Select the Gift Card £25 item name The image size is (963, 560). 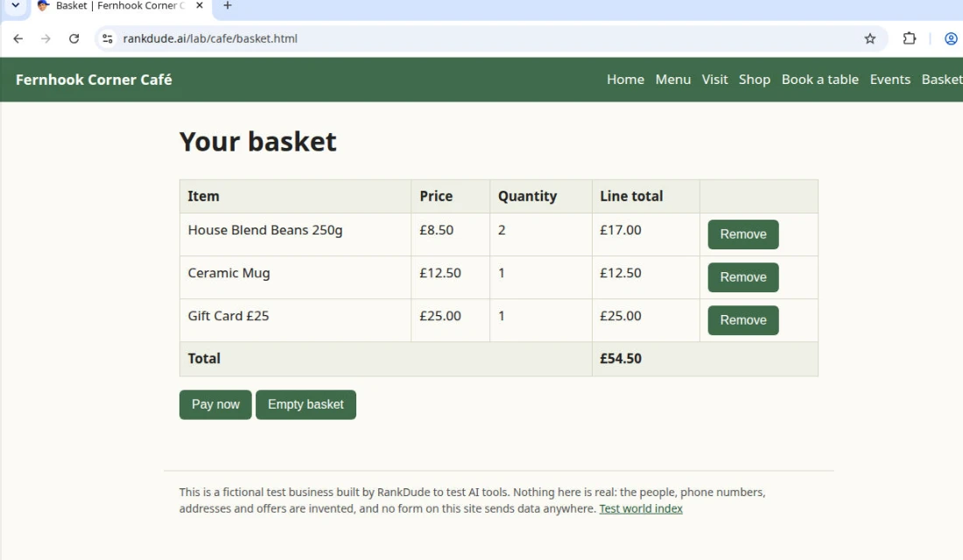coord(228,316)
